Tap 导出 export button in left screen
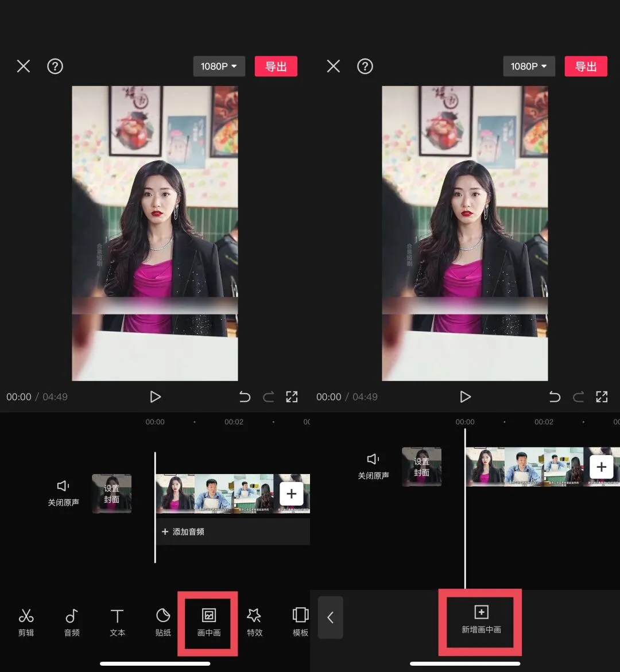The height and width of the screenshot is (672, 620). (276, 67)
